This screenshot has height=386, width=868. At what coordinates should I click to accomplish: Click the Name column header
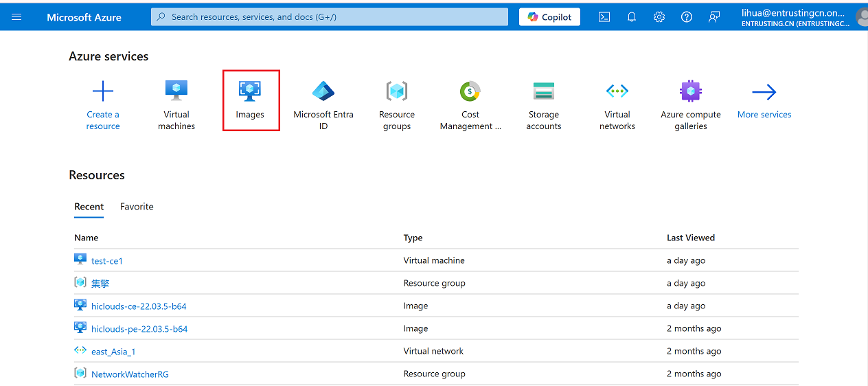tap(87, 238)
